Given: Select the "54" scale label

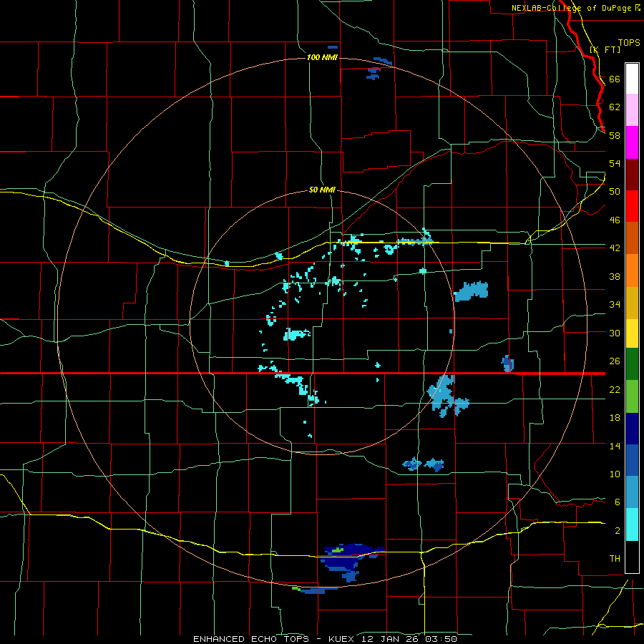Looking at the screenshot, I should click(615, 163).
